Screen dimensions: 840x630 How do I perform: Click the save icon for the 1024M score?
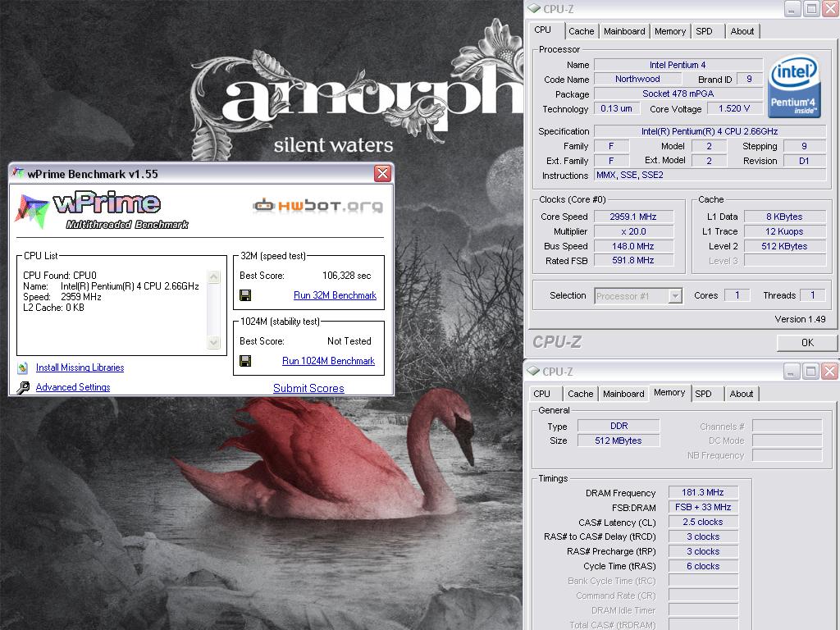point(245,361)
